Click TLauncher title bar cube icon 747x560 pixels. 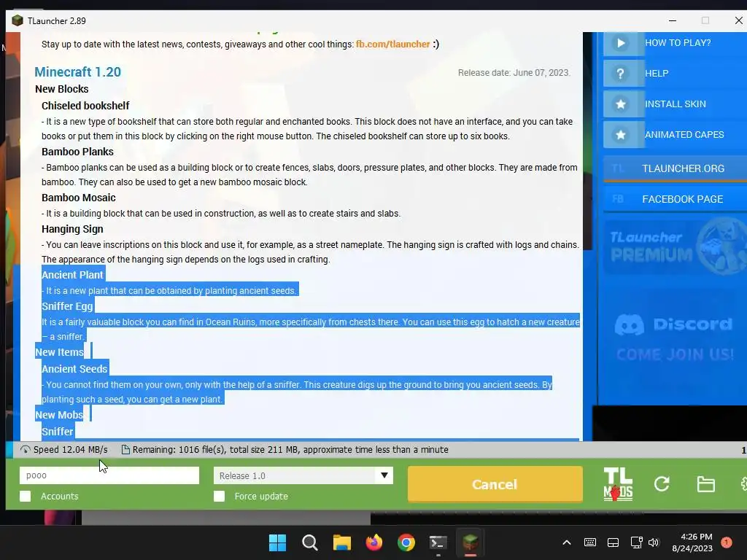pyautogui.click(x=18, y=20)
